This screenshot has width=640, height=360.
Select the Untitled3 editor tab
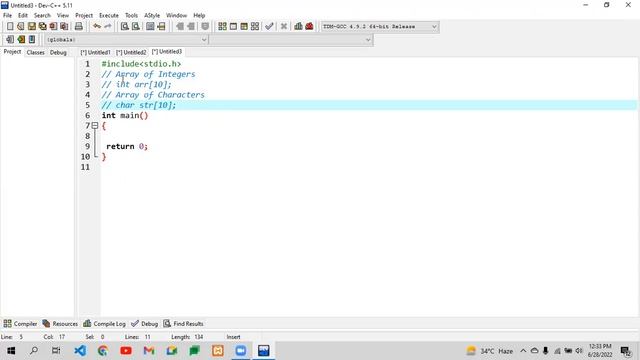click(x=167, y=52)
